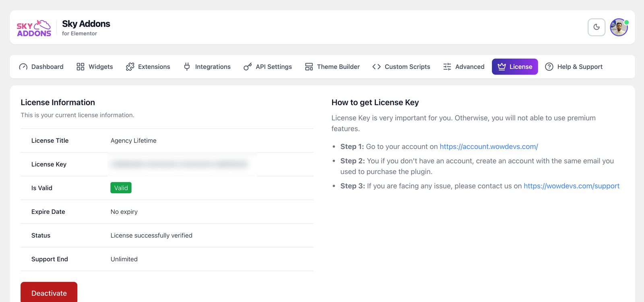
Task: Toggle dark mode with the moon button
Action: pyautogui.click(x=597, y=27)
